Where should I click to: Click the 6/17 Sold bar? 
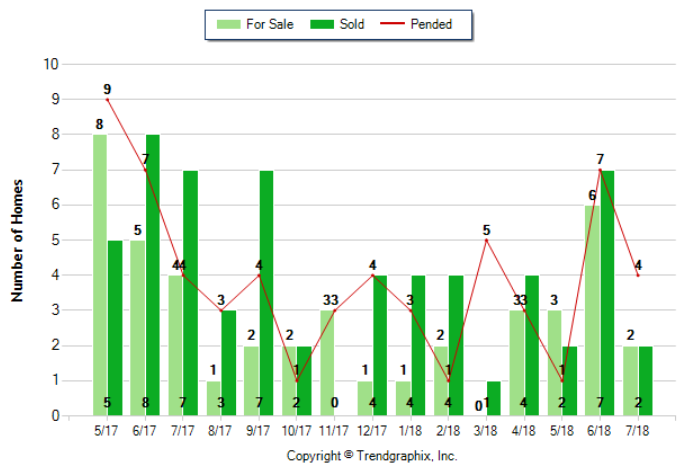click(x=152, y=275)
